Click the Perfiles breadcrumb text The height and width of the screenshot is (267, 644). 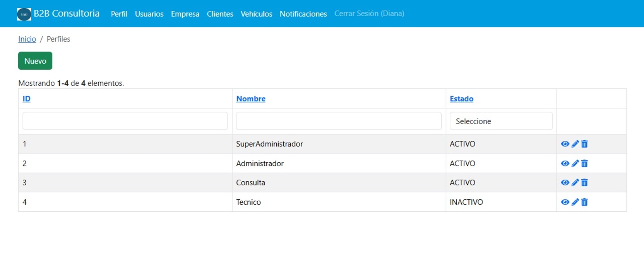pos(58,39)
